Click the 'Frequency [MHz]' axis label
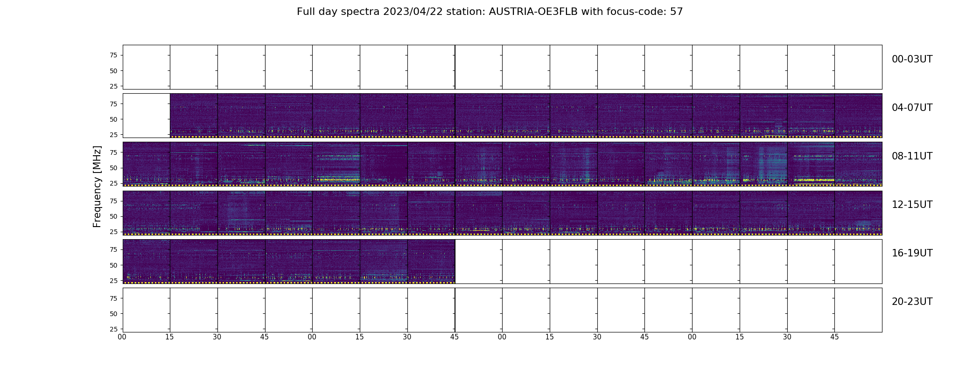The image size is (980, 373). pos(97,186)
